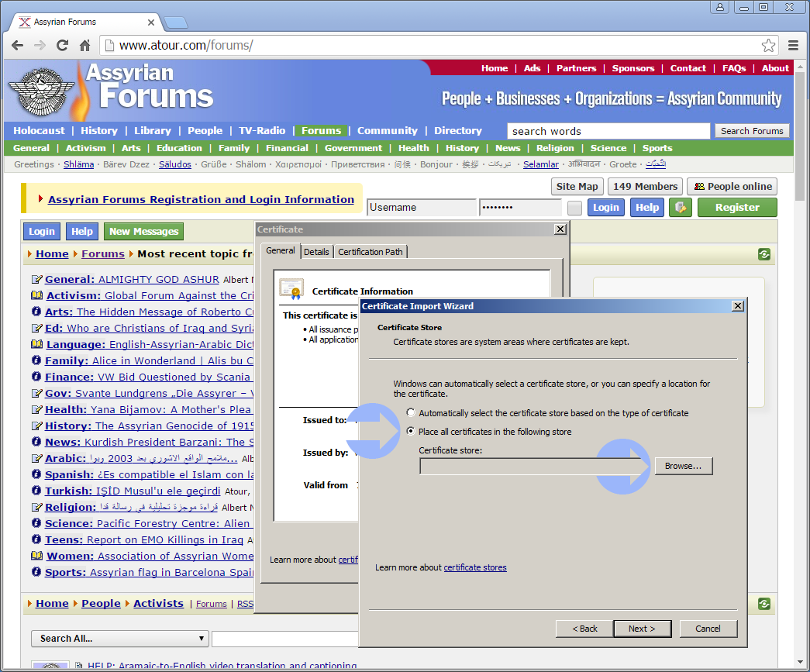The height and width of the screenshot is (672, 810).
Task: Click the info icon beside Teens topic
Action: 36,539
